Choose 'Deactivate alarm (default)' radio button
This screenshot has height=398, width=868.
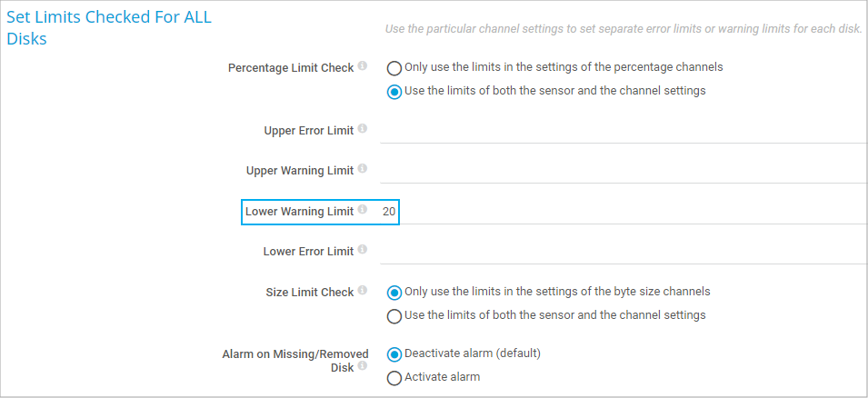pos(394,354)
